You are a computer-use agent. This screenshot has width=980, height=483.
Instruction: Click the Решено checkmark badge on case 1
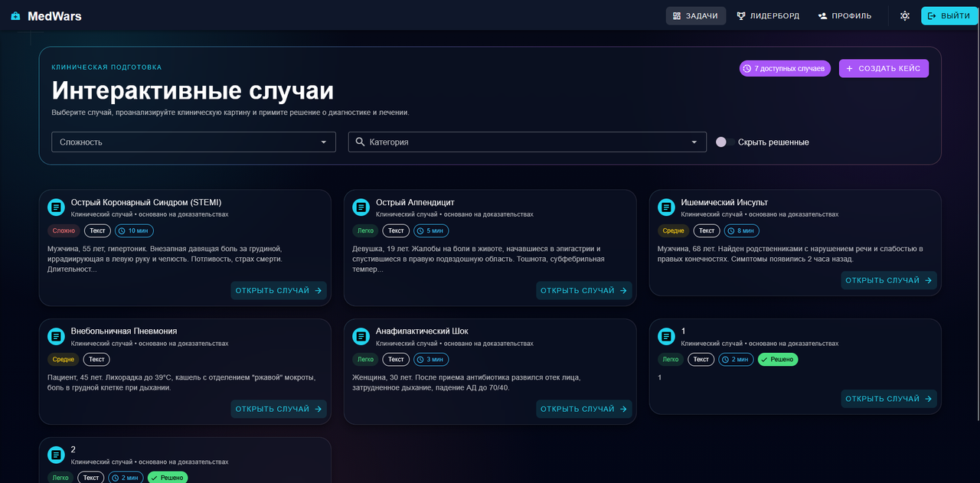pos(778,359)
